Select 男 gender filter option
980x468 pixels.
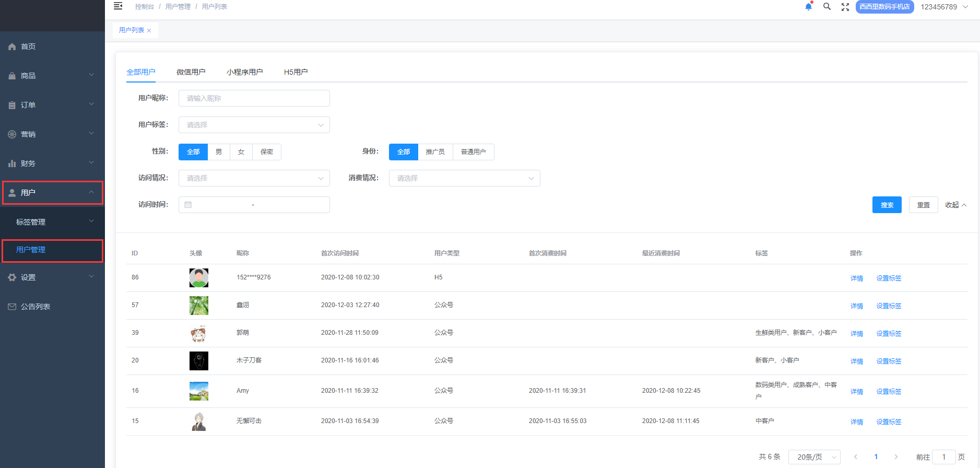click(x=219, y=152)
